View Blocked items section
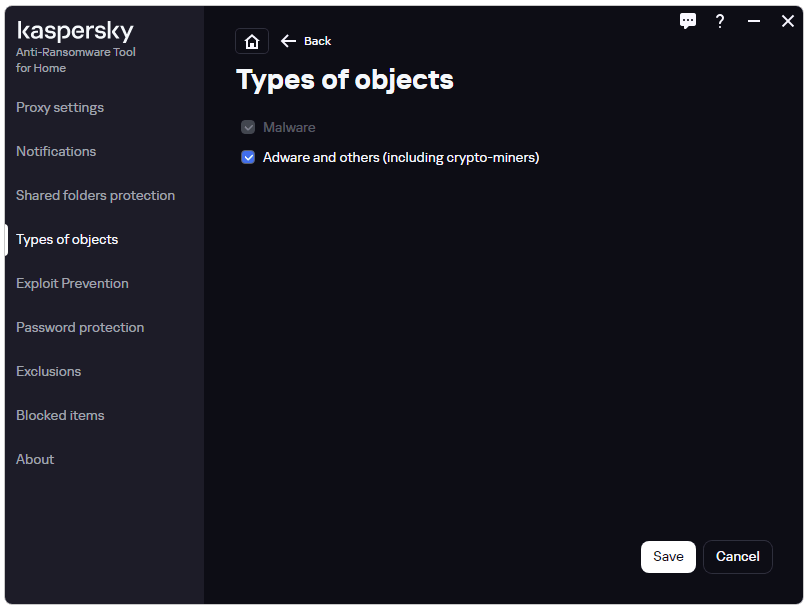This screenshot has width=809, height=610. click(x=60, y=415)
